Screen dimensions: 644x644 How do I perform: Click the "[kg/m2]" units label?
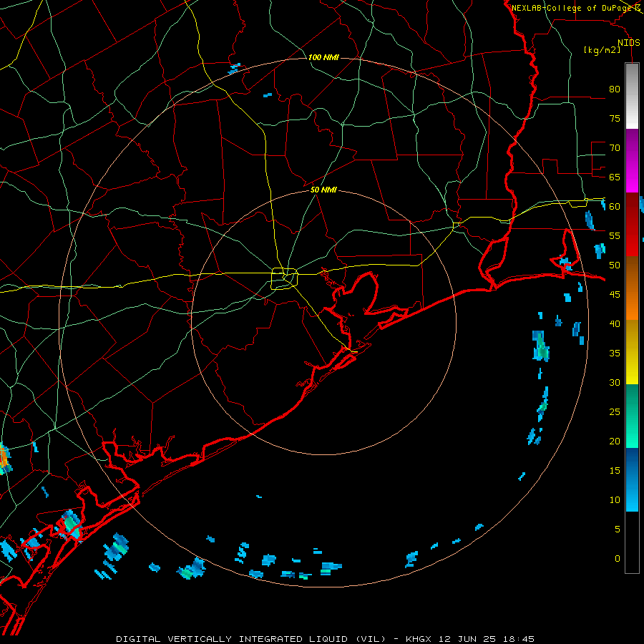[x=602, y=50]
